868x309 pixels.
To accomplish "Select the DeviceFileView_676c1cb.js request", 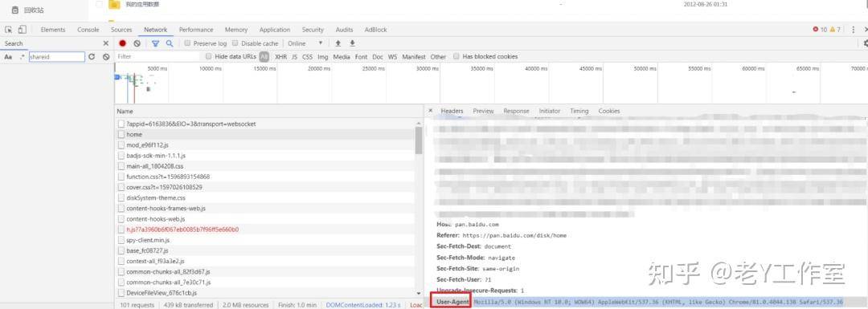I will [264, 293].
